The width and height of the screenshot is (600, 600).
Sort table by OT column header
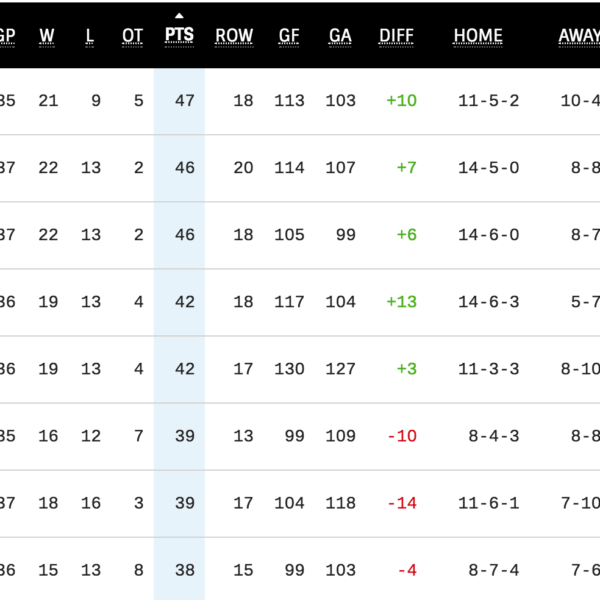132,36
